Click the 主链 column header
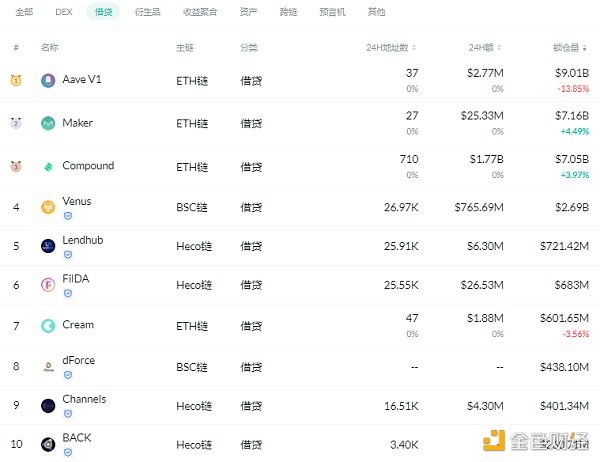 tap(185, 47)
